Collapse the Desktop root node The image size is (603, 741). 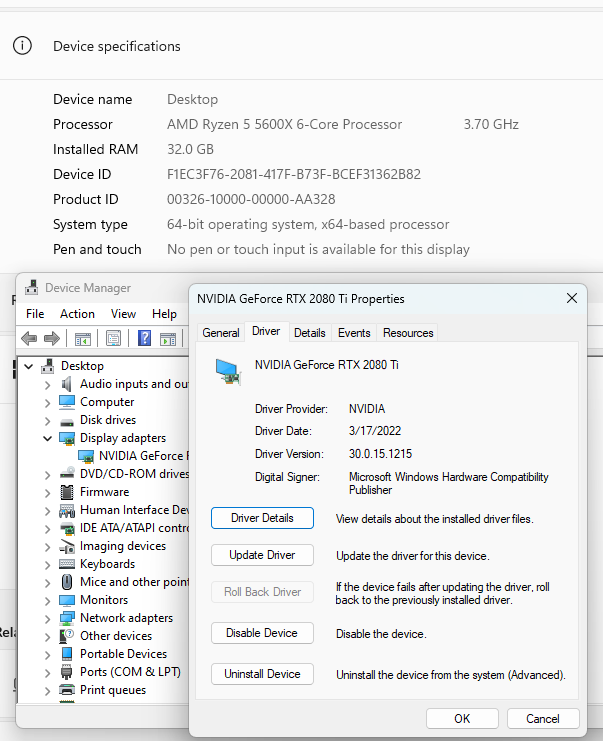coord(29,366)
